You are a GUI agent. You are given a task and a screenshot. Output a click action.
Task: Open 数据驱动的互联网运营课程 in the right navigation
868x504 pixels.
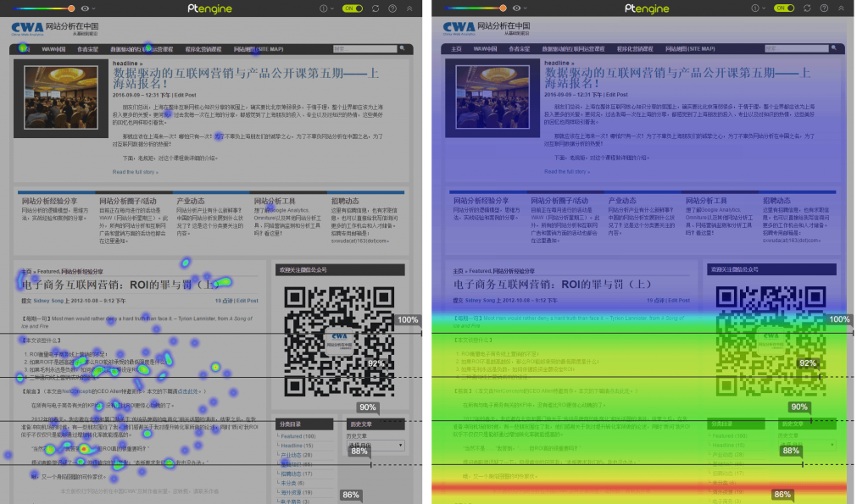point(573,48)
